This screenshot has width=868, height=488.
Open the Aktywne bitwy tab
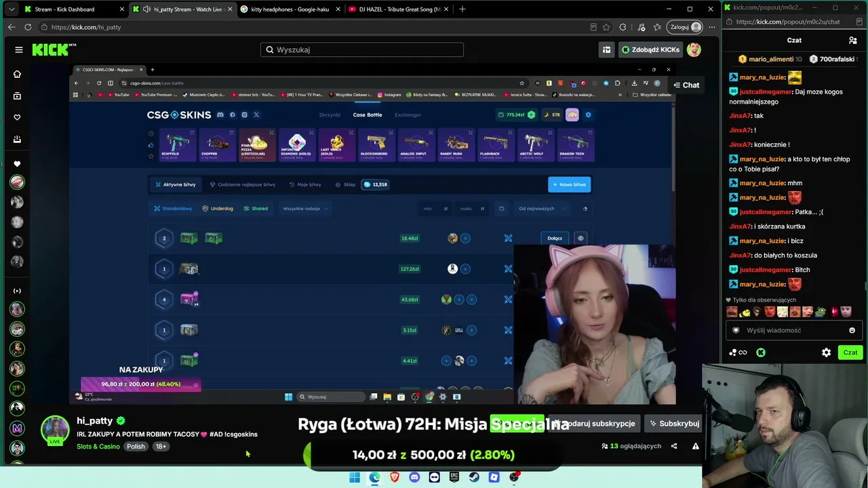[x=175, y=184]
